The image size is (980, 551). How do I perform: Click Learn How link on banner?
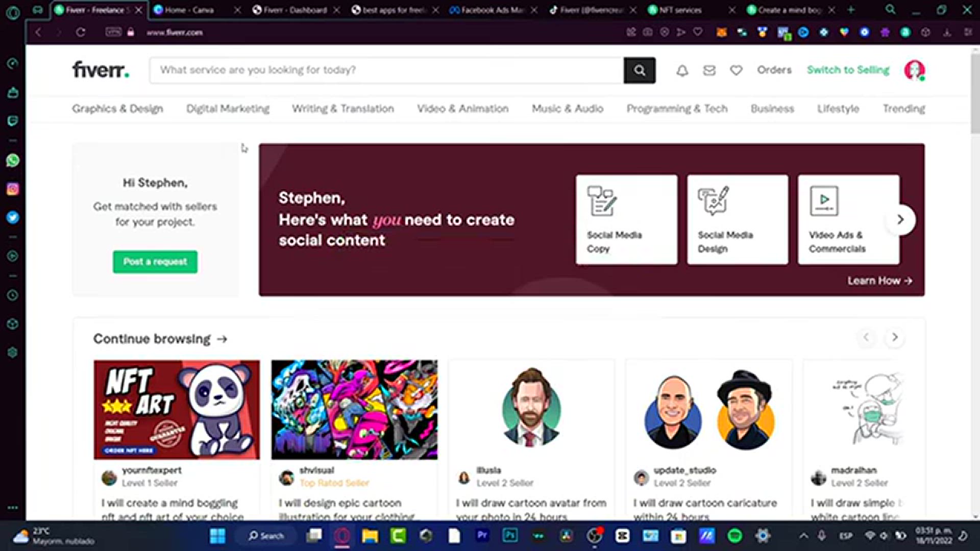[880, 281]
